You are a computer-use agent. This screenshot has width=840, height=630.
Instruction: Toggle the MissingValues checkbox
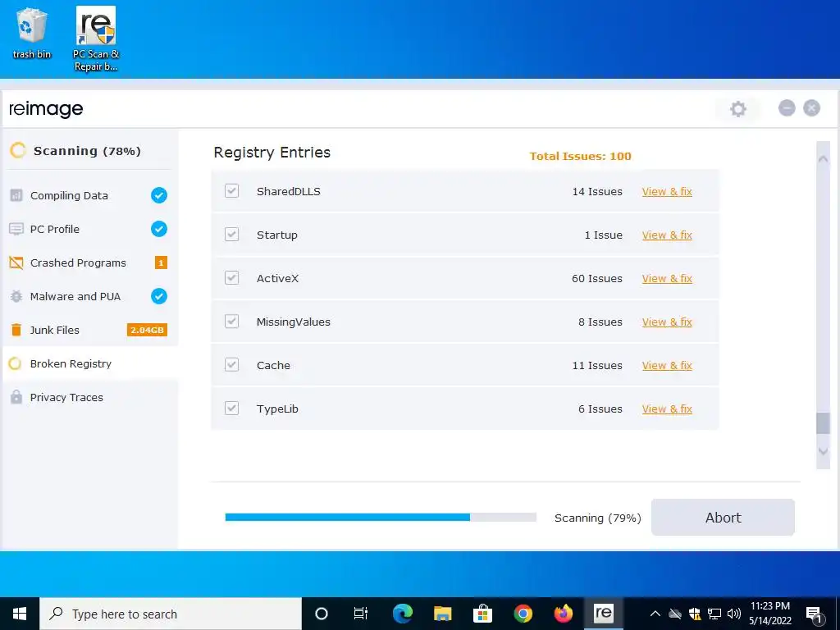point(231,321)
